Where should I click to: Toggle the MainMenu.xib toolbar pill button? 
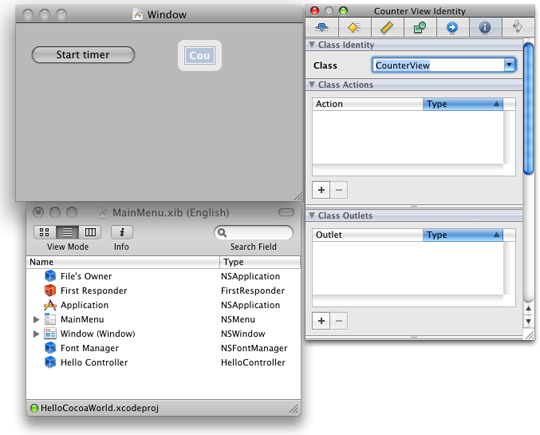[x=286, y=212]
